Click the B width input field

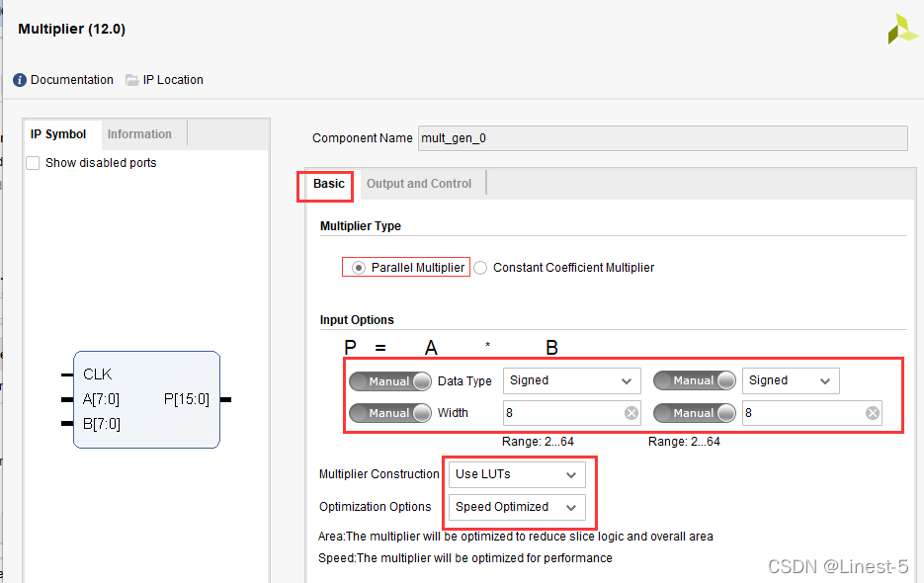click(x=812, y=413)
